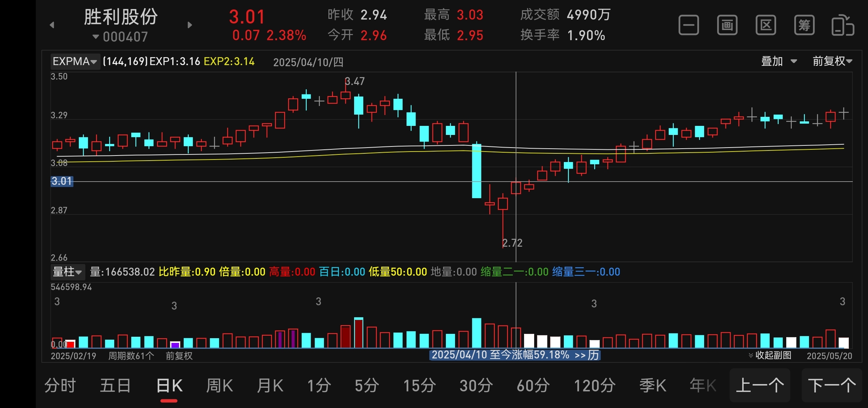
Task: Click the minus-in-square icon
Action: pos(689,25)
